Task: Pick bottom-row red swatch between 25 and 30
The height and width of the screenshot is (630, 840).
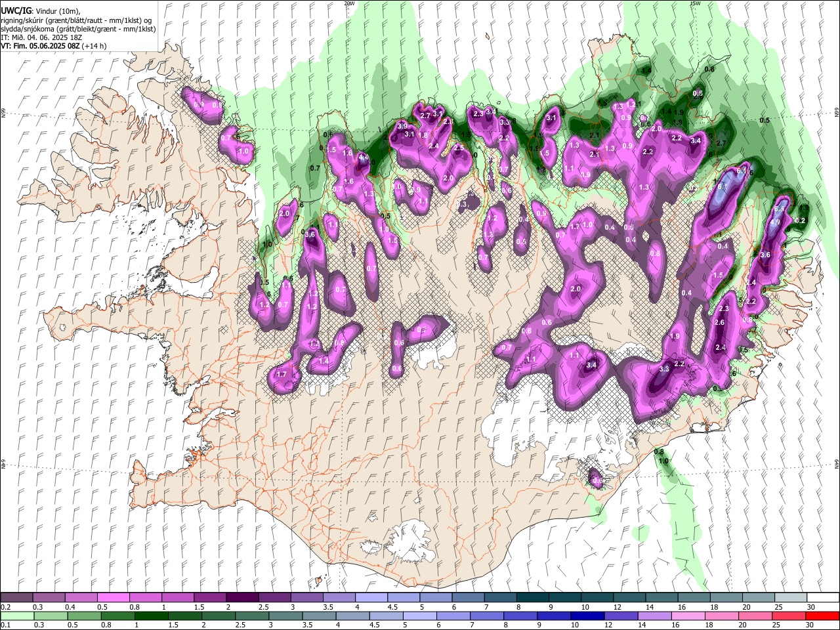Action: click(x=788, y=616)
